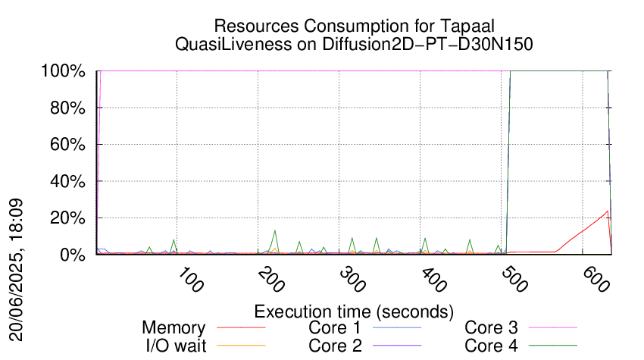The height and width of the screenshot is (360, 644).
Task: Click the green Core 4 legend line sample
Action: coord(553,346)
